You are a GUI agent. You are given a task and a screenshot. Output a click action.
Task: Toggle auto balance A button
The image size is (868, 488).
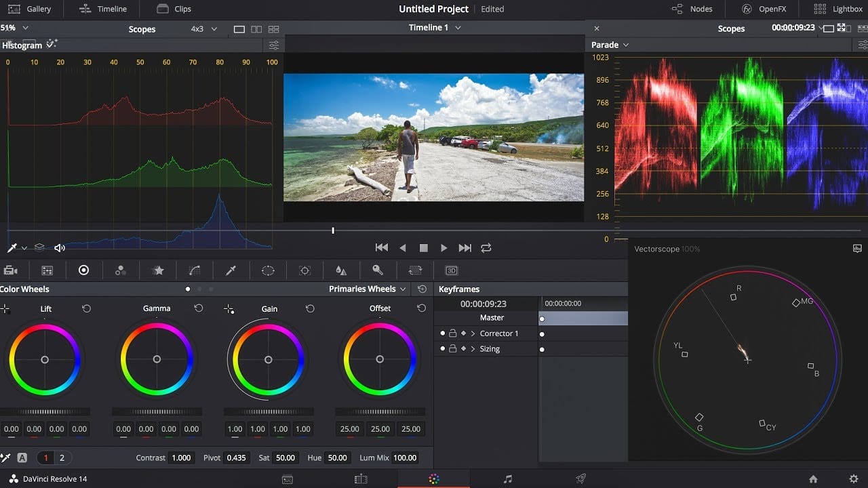coord(22,457)
